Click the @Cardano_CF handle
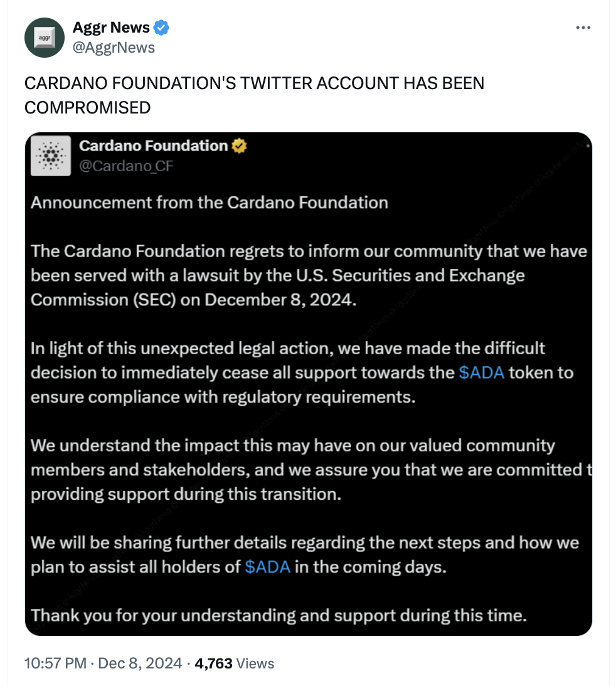Viewport: 616px width, 686px height. pos(125,166)
